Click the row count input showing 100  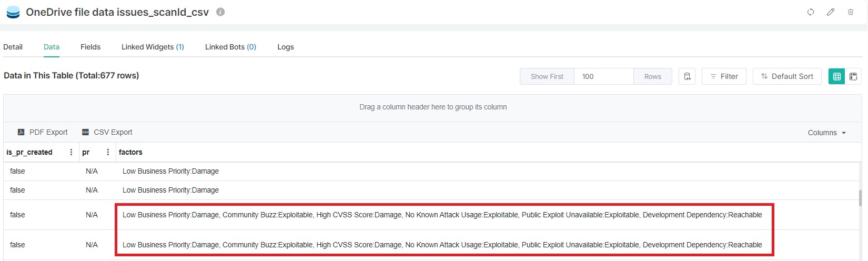(603, 76)
